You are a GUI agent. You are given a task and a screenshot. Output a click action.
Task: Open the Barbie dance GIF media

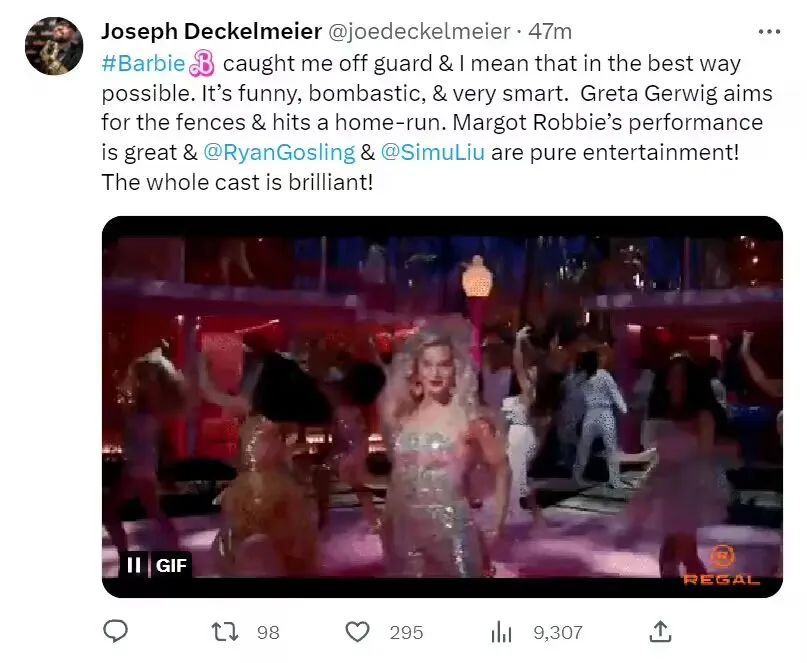coord(442,400)
